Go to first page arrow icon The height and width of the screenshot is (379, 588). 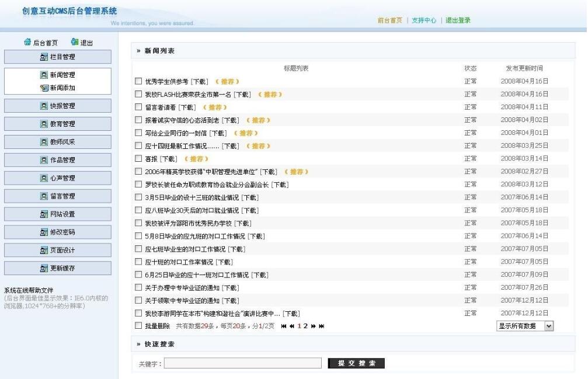point(284,326)
